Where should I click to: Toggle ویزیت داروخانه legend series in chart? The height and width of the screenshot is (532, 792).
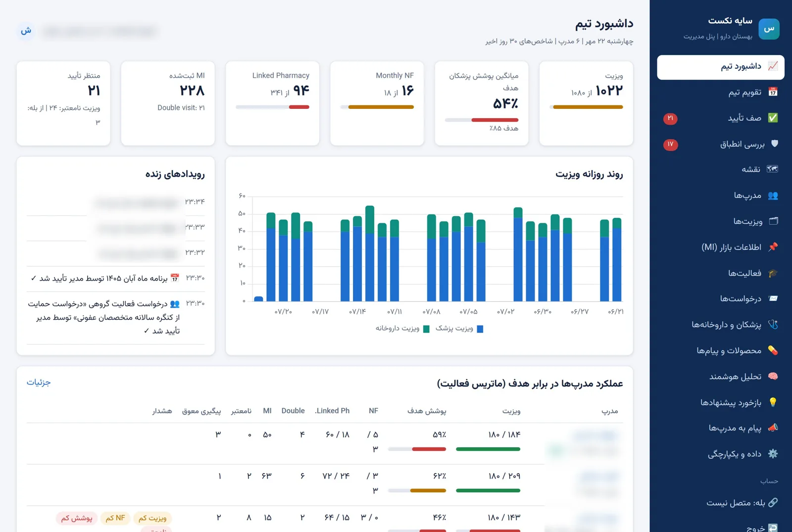pyautogui.click(x=402, y=329)
